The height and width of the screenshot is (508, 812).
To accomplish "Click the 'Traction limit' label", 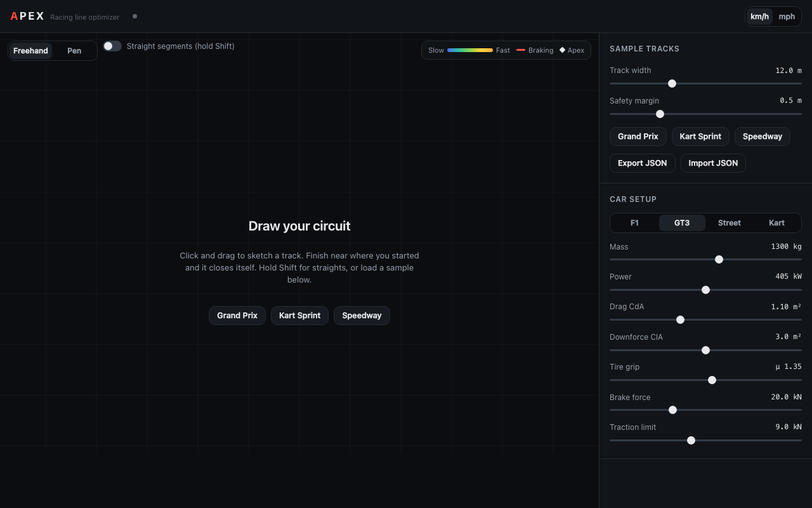I will tap(633, 427).
